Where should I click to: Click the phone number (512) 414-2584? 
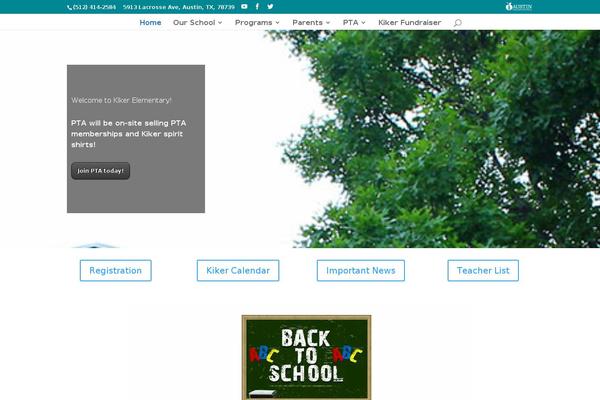[x=94, y=7]
